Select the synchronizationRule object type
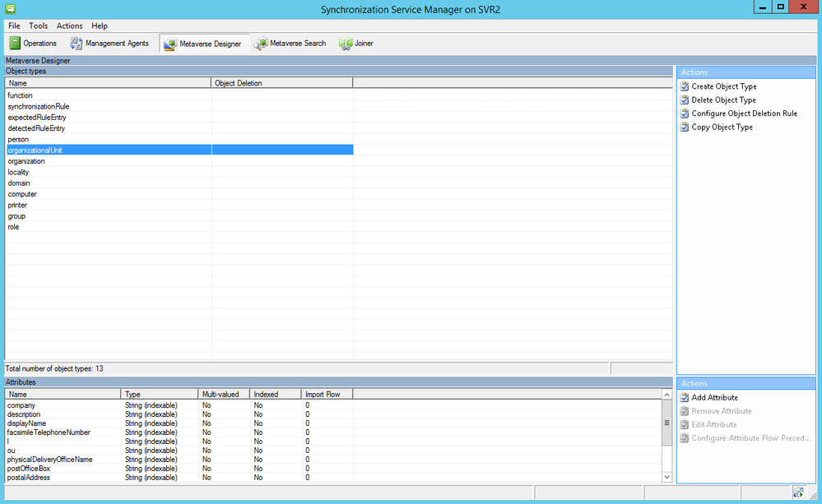The image size is (822, 504). point(179,106)
